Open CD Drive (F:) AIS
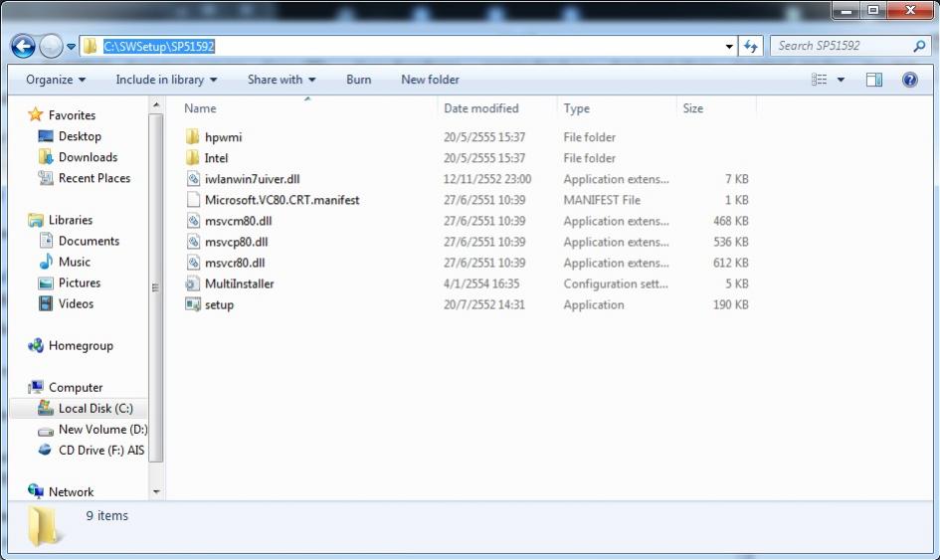This screenshot has width=940, height=560. 101,451
